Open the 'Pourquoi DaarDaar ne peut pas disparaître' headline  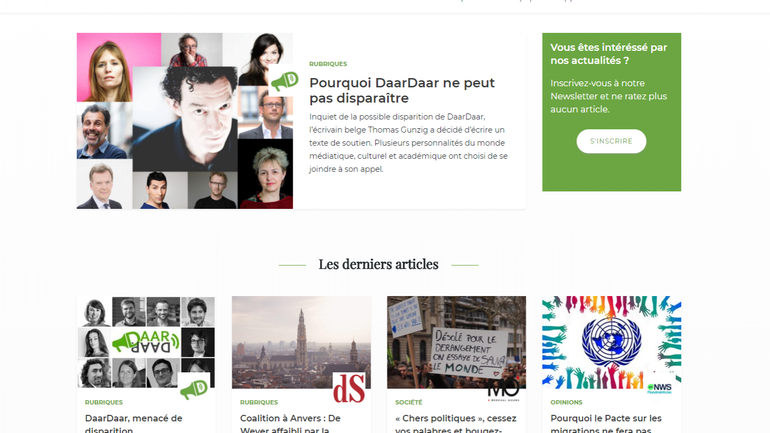[402, 90]
